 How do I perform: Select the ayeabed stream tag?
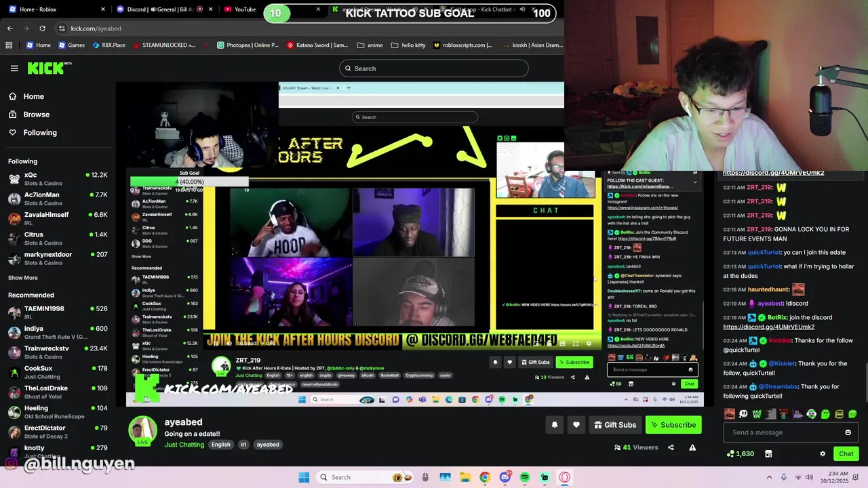268,445
